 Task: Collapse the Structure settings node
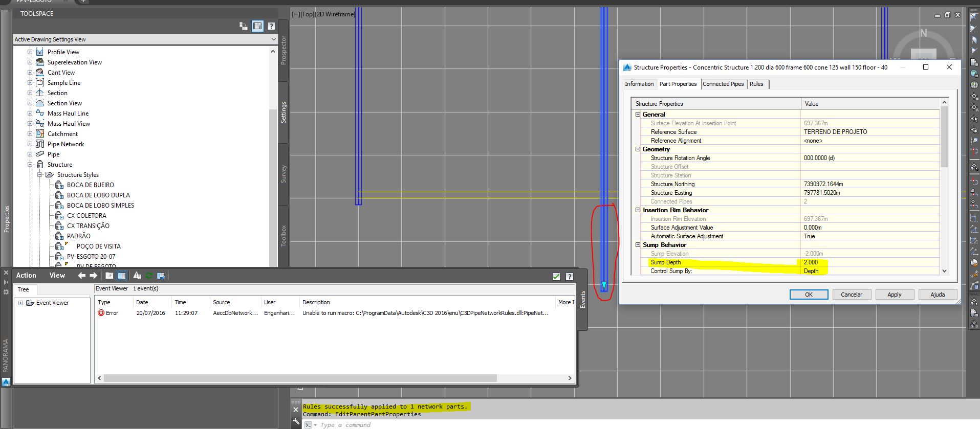coord(30,164)
